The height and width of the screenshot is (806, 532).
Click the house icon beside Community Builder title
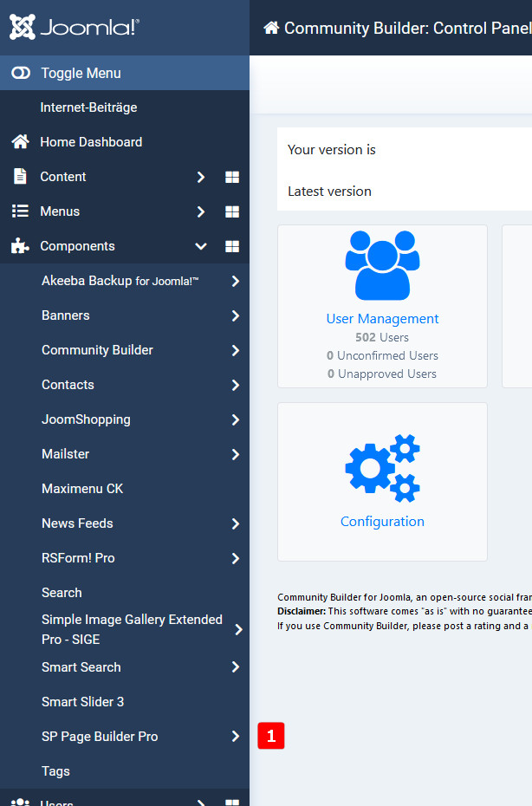(x=271, y=28)
